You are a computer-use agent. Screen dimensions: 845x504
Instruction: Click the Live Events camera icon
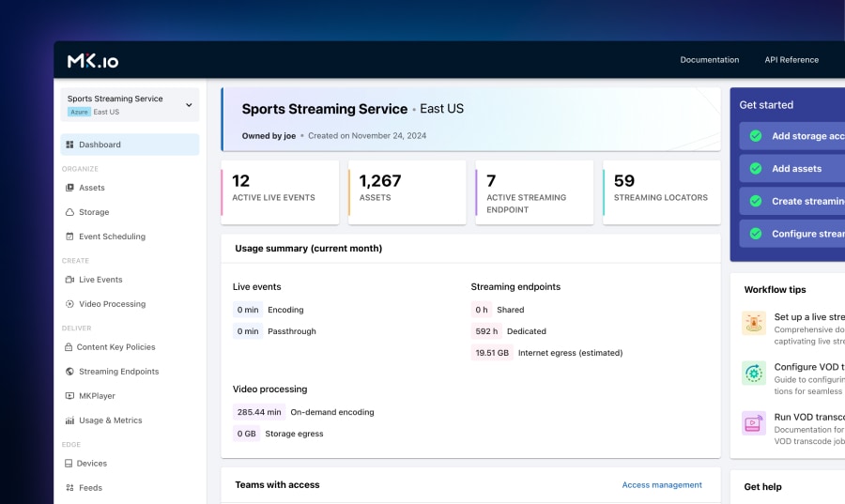tap(69, 280)
